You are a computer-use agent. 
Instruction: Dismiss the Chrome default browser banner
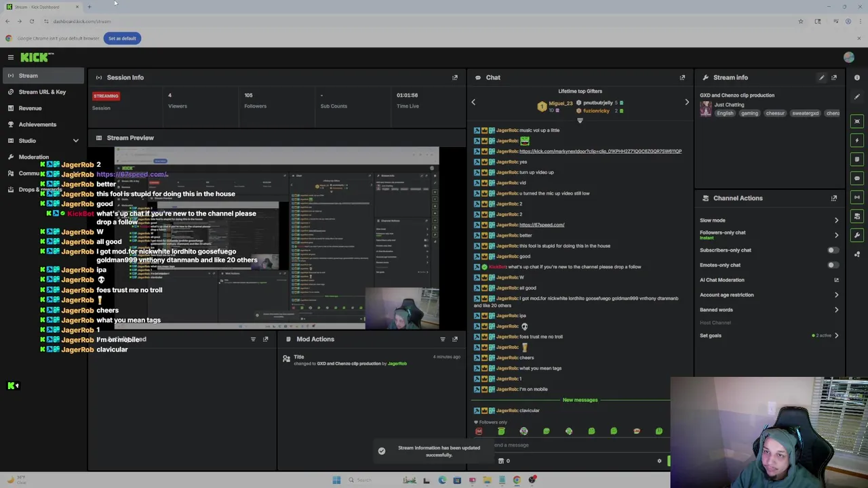[859, 38]
